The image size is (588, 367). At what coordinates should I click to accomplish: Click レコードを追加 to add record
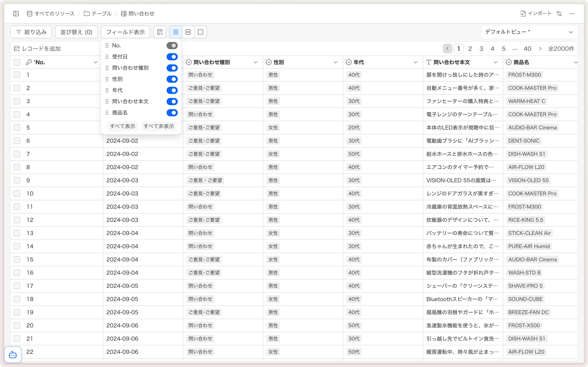(37, 49)
